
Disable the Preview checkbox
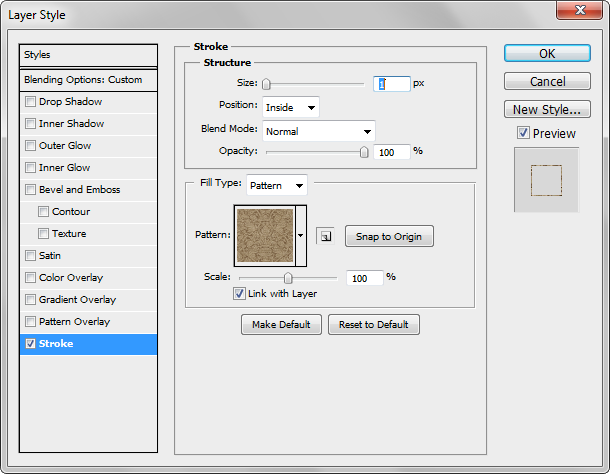coord(524,133)
